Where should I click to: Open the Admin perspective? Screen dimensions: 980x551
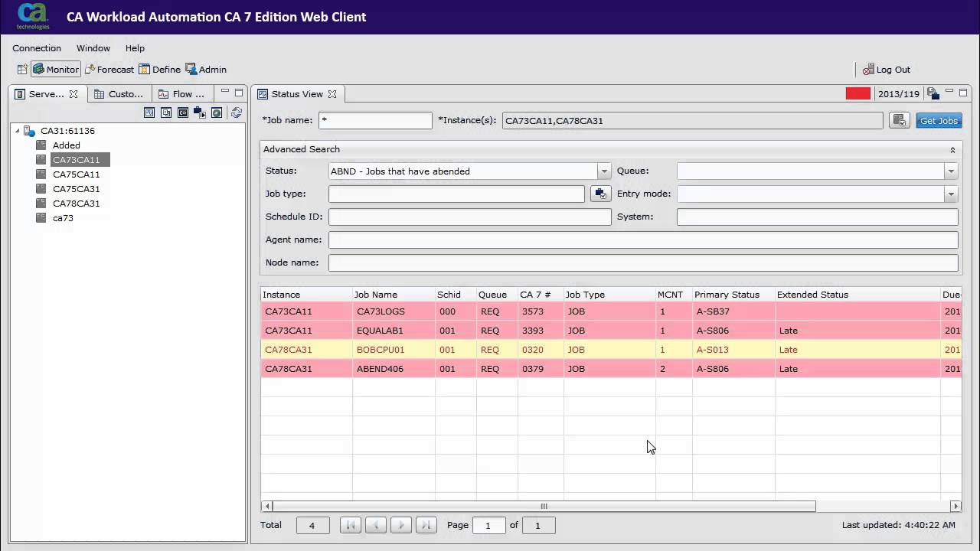206,70
